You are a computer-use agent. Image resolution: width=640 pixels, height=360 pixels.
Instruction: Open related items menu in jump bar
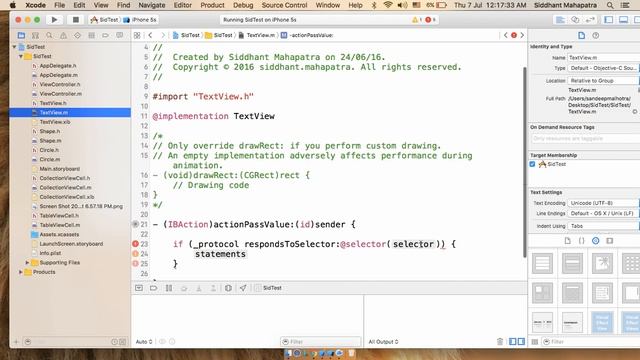(137, 36)
